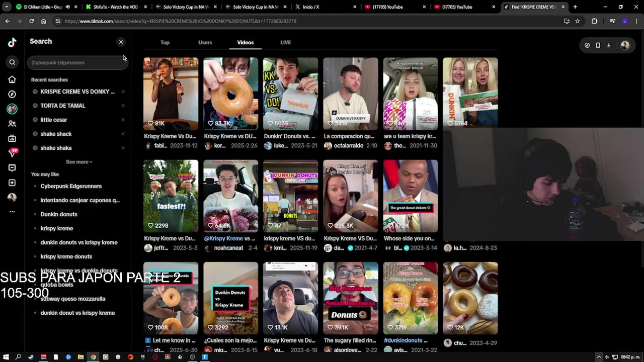
Task: Open KK vs DD video with 5035 likes
Action: point(291,94)
